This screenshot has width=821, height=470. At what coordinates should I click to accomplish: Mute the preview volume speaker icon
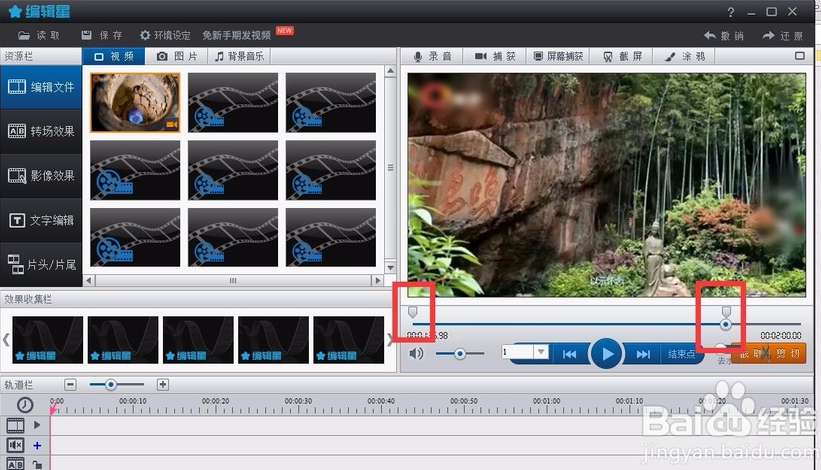coord(416,353)
